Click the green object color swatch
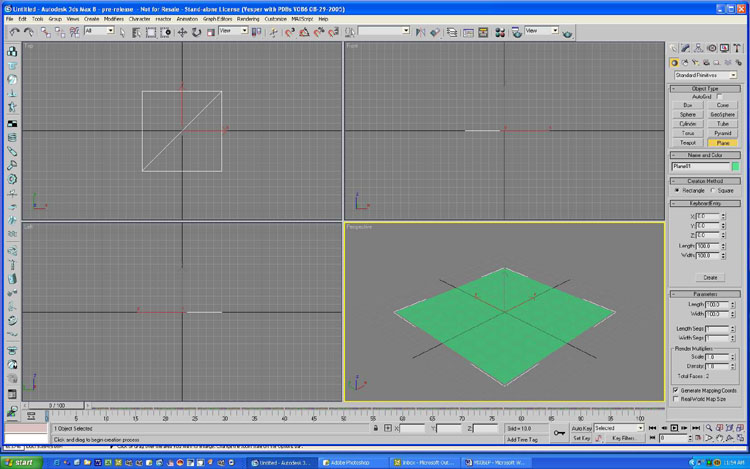 pyautogui.click(x=735, y=166)
